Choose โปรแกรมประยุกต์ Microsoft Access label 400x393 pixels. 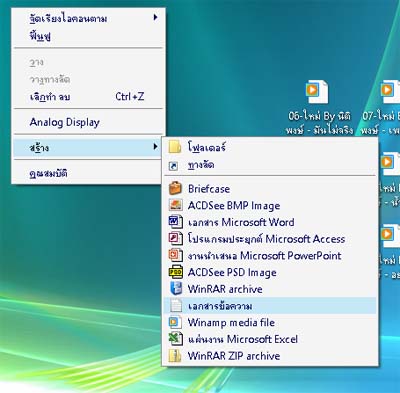(266, 239)
